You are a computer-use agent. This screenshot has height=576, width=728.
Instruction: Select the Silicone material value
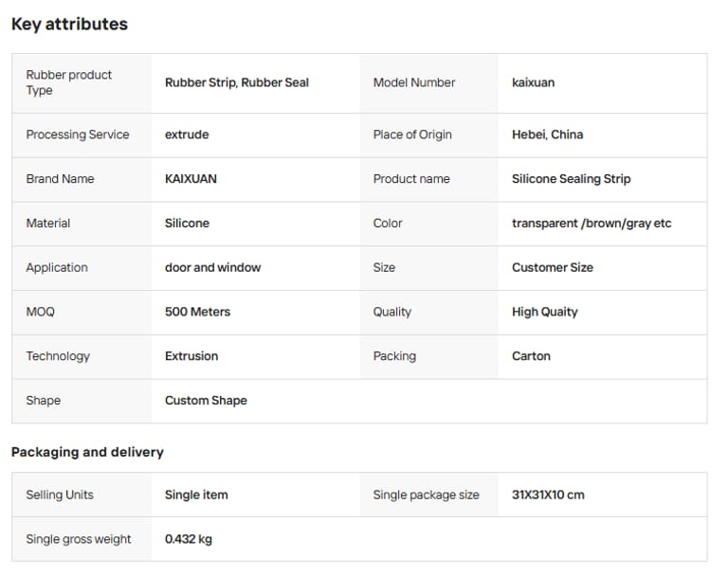[x=187, y=224]
